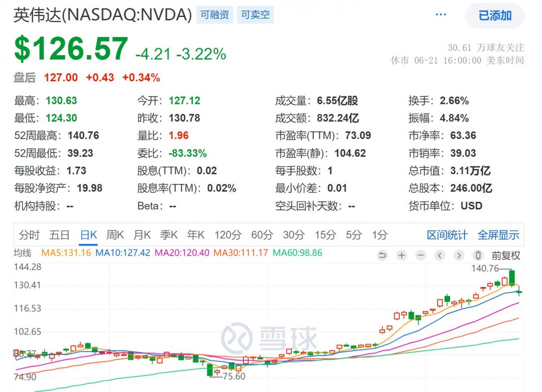This screenshot has height=392, width=542.
Task: Zoom out the chart with minus icon
Action: (x=421, y=255)
